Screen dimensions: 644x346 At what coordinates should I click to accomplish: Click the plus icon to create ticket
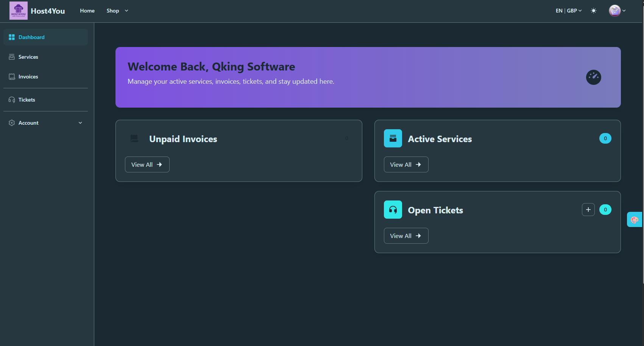588,210
